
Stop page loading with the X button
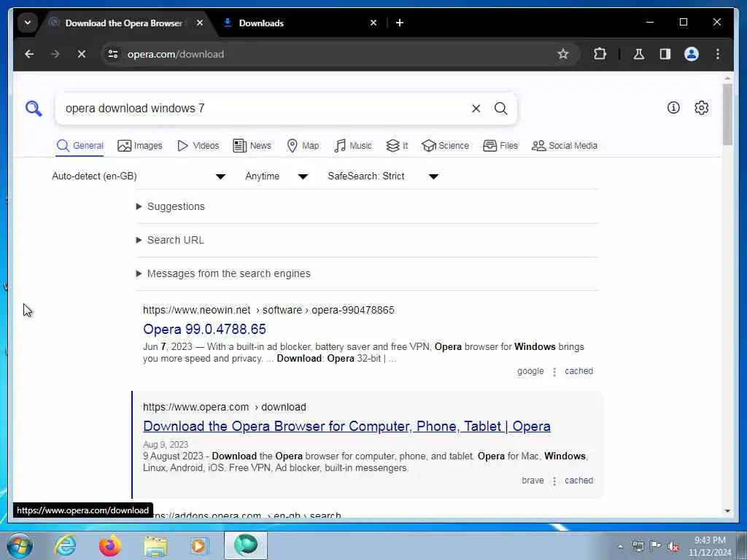(82, 54)
